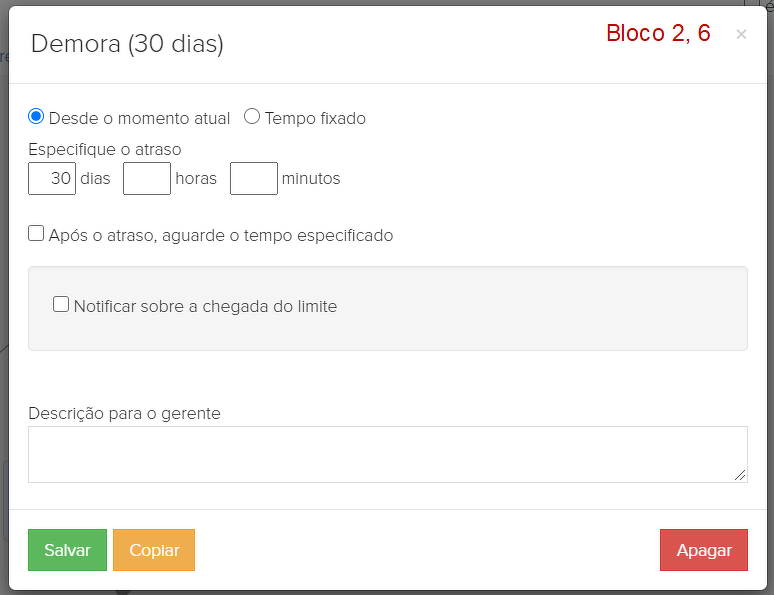The width and height of the screenshot is (774, 595).
Task: Enable "Notificar sobre a chegada do limite"
Action: click(x=61, y=305)
